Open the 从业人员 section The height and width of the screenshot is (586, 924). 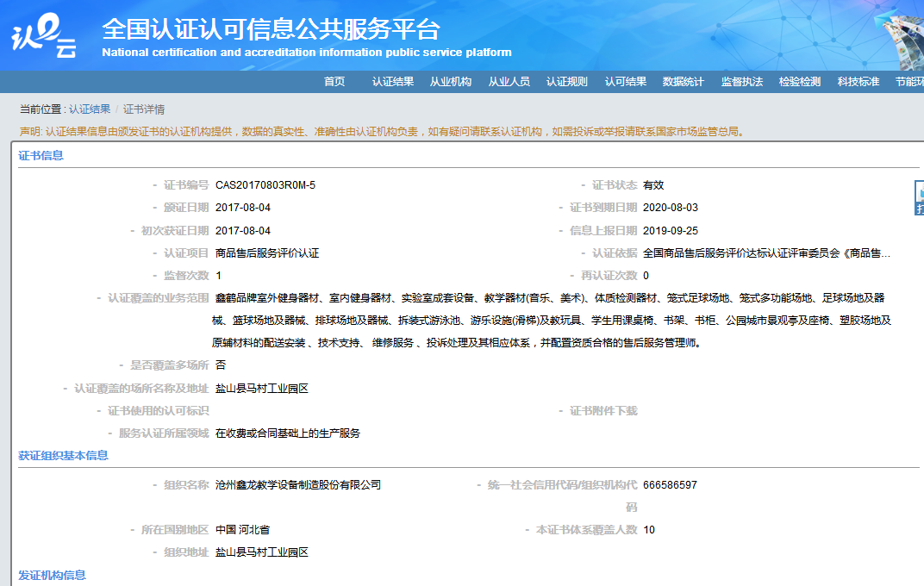(x=509, y=82)
